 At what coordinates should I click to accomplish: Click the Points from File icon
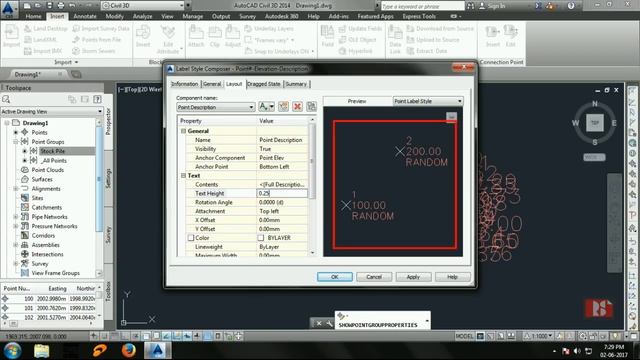point(76,40)
